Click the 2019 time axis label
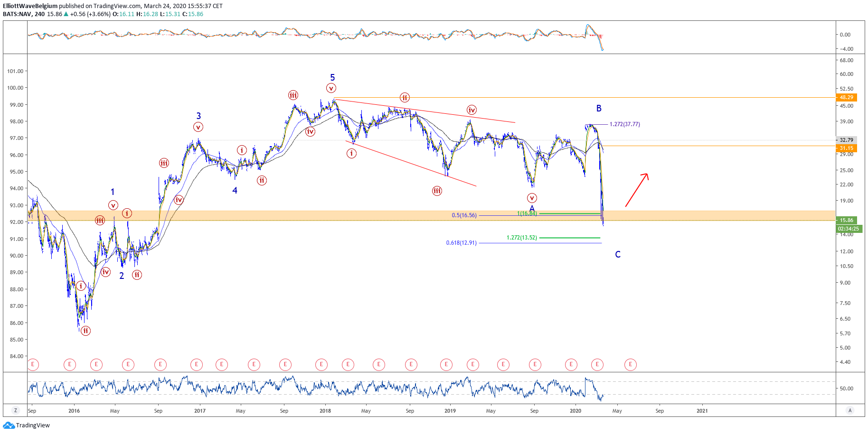 450,411
